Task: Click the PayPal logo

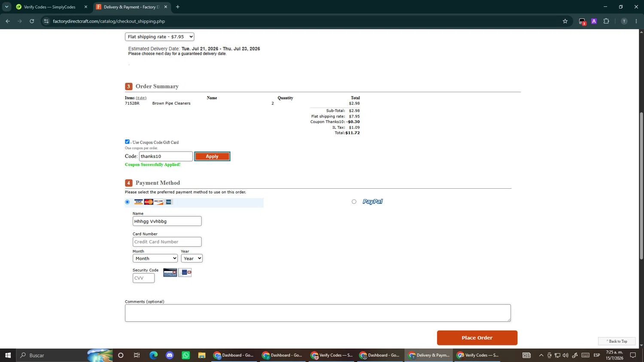Action: [373, 202]
